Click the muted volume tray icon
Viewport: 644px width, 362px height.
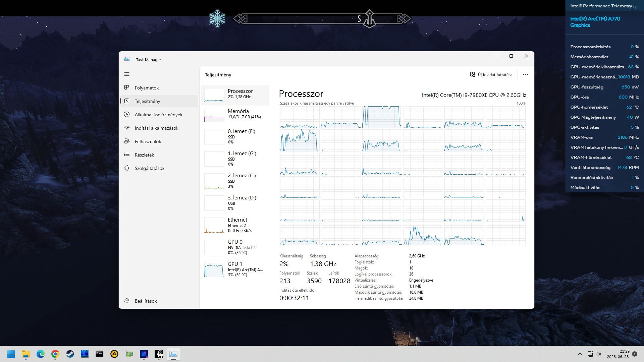(599, 354)
